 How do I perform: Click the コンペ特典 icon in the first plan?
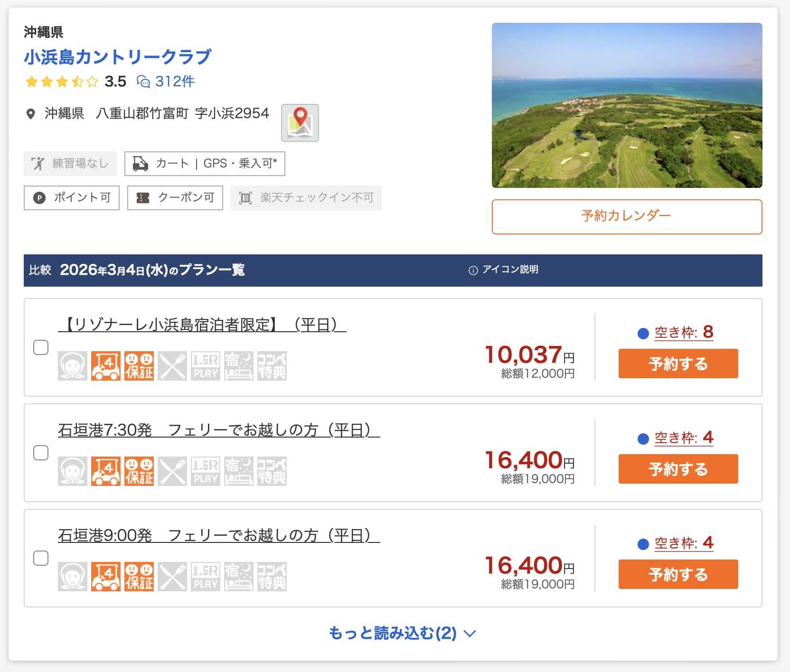point(272,366)
